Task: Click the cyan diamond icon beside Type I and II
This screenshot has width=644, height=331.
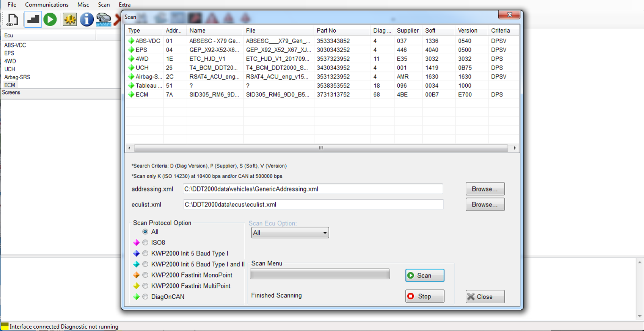Action: click(136, 264)
